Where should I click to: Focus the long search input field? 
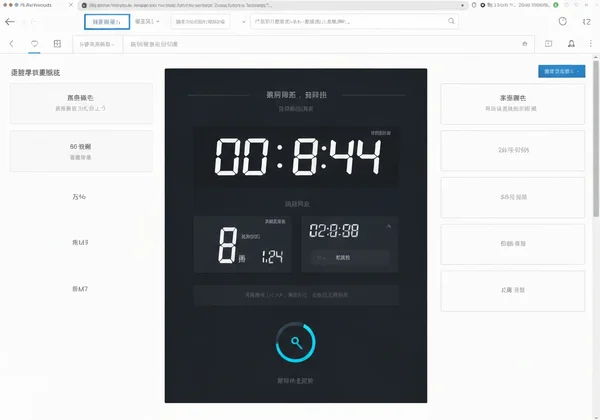pos(354,21)
